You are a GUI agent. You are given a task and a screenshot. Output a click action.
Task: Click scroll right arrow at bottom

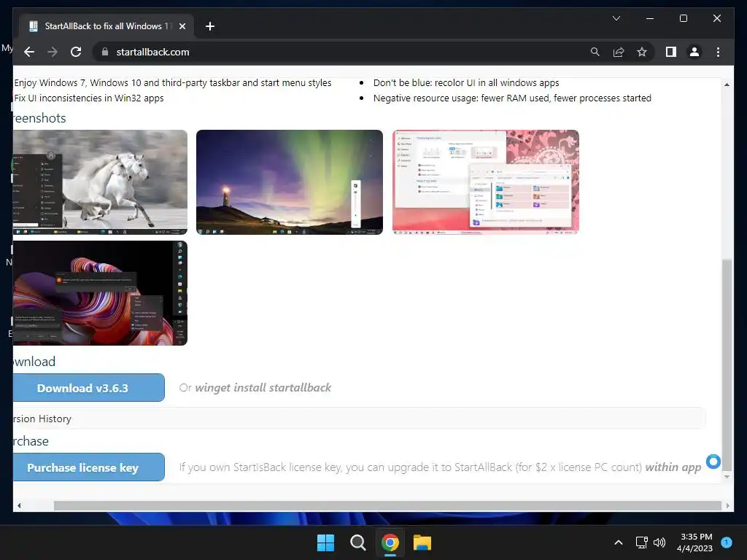[727, 506]
